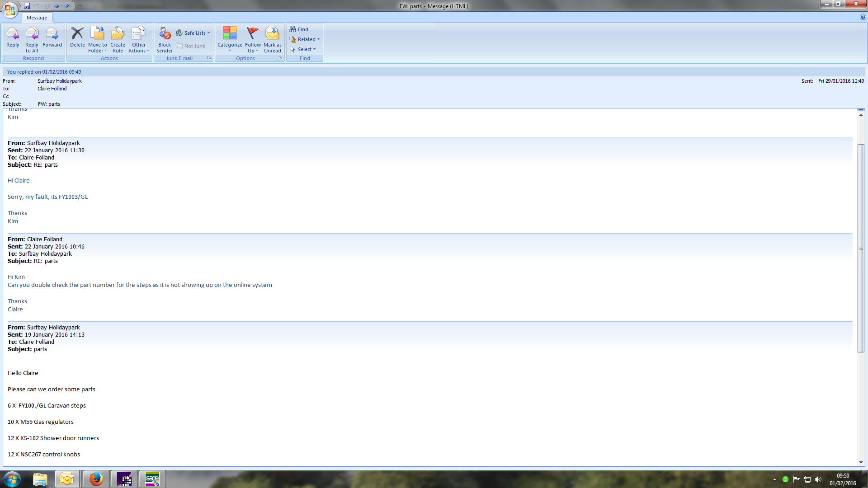Open Firefox from the taskbar
This screenshot has height=488, width=868.
(x=96, y=479)
